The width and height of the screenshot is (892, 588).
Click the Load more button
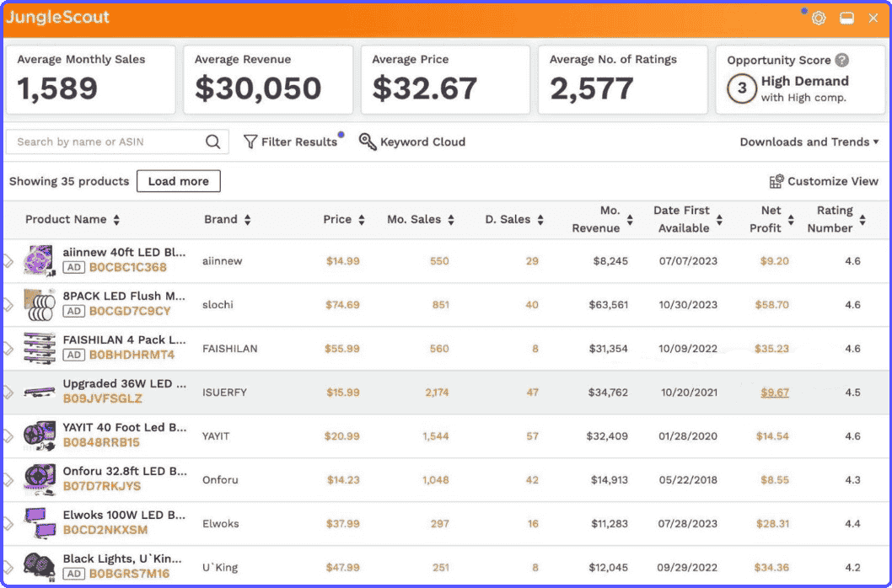[x=179, y=181]
